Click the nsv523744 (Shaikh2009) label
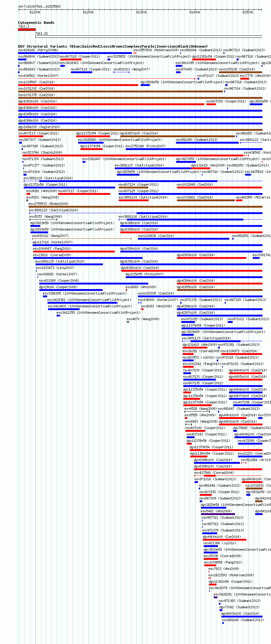The image size is (271, 644). click(42, 152)
